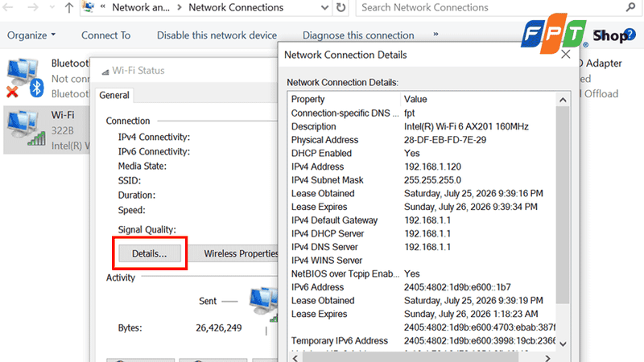Select IPv4 Address value 192.168.1.120
644x362 pixels.
[x=432, y=167]
